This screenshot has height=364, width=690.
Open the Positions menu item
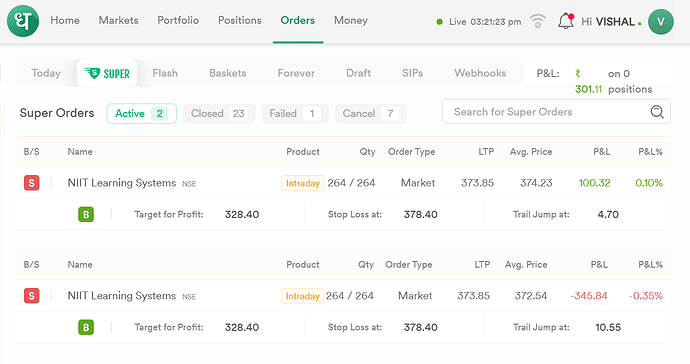[240, 20]
